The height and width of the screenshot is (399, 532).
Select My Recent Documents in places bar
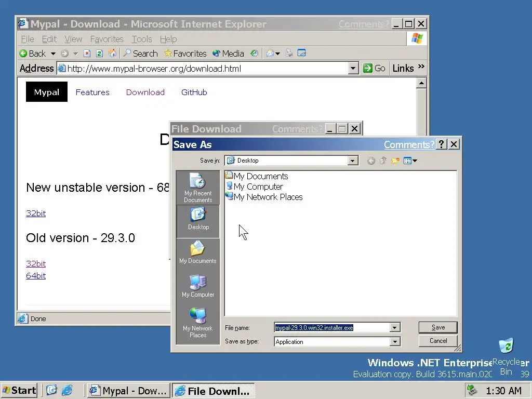(198, 188)
